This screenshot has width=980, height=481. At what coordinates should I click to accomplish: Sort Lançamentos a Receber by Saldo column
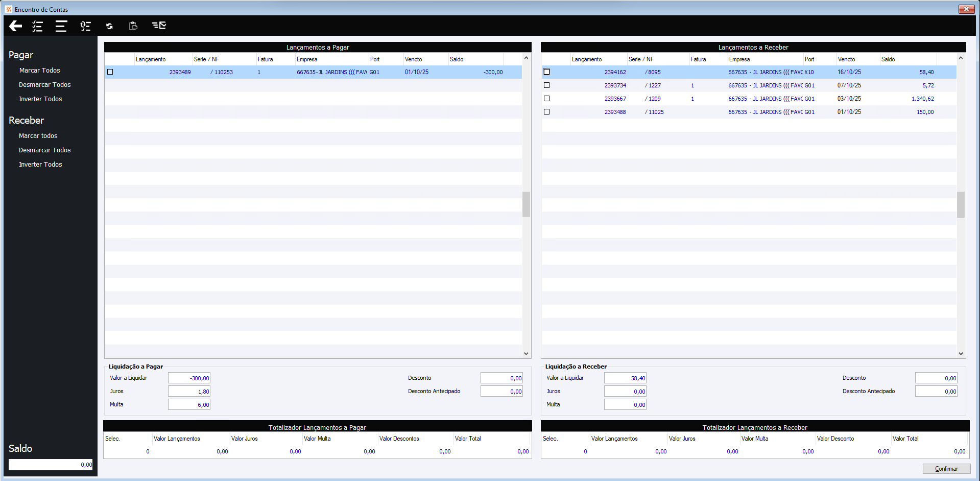(909, 59)
